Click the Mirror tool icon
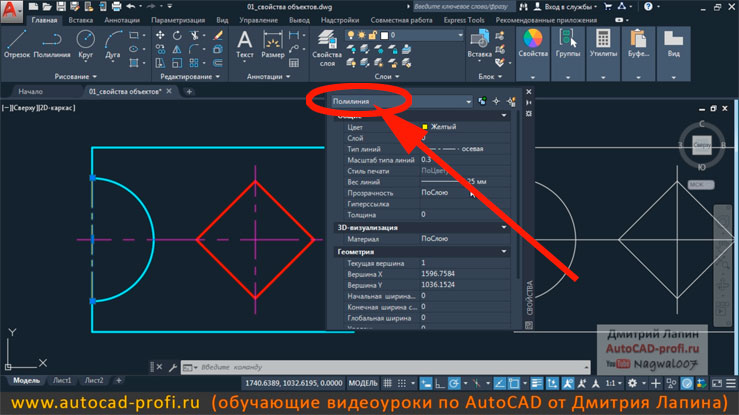 click(x=177, y=49)
